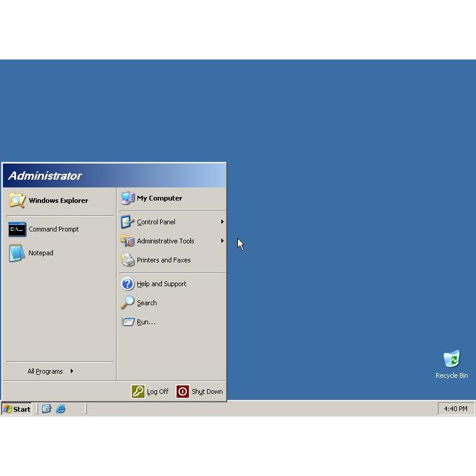The image size is (476, 476).
Task: Click Administrative Tools label text
Action: coord(165,241)
